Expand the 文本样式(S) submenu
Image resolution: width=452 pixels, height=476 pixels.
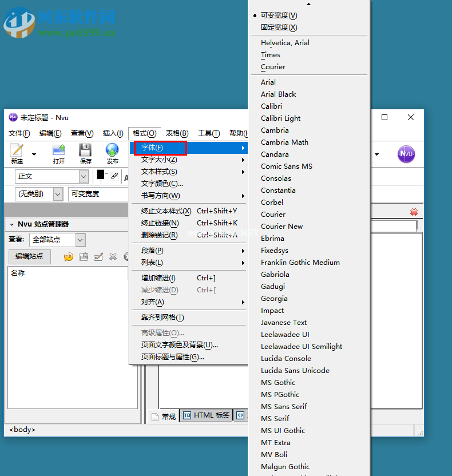click(189, 172)
